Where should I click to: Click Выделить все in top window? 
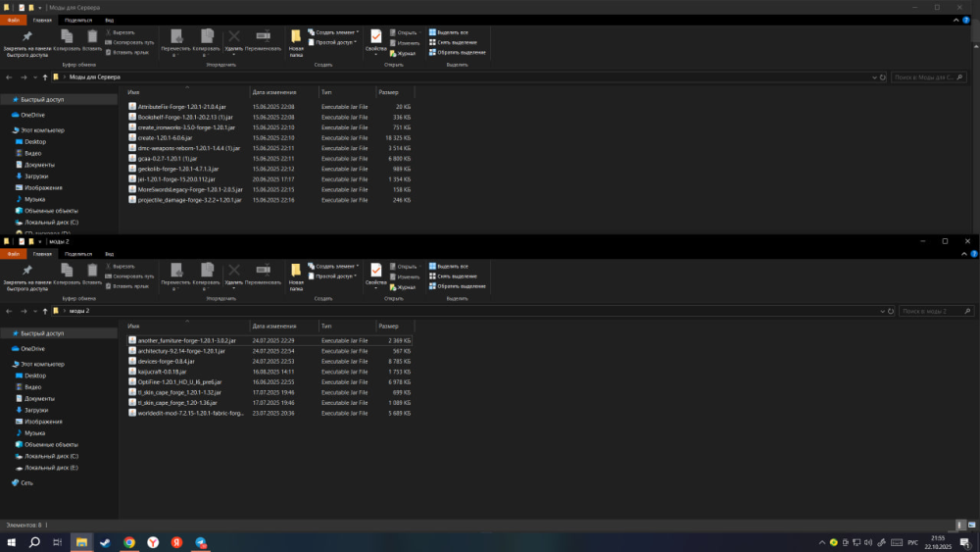pos(448,32)
